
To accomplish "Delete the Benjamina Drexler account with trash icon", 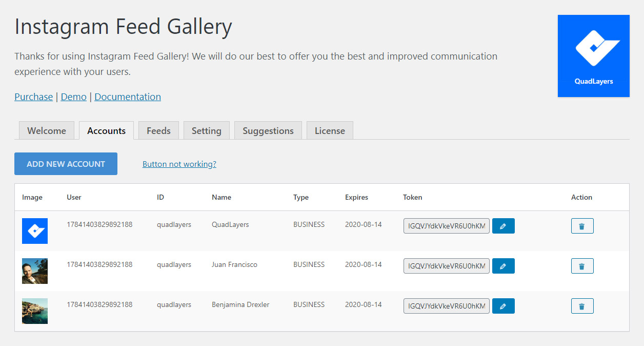I will point(582,306).
